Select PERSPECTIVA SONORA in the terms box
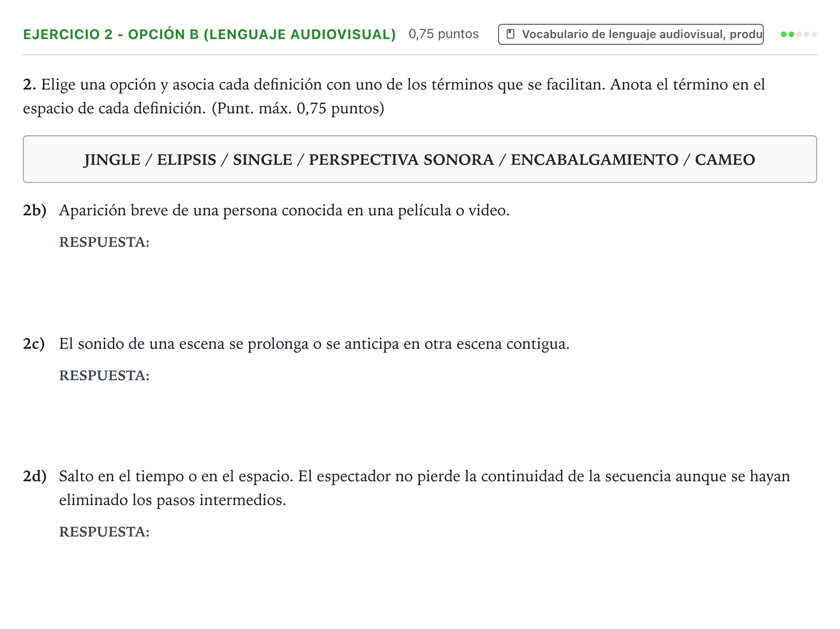 401,160
